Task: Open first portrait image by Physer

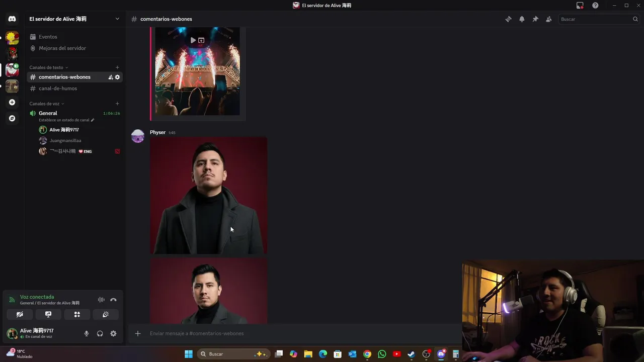Action: (x=209, y=196)
